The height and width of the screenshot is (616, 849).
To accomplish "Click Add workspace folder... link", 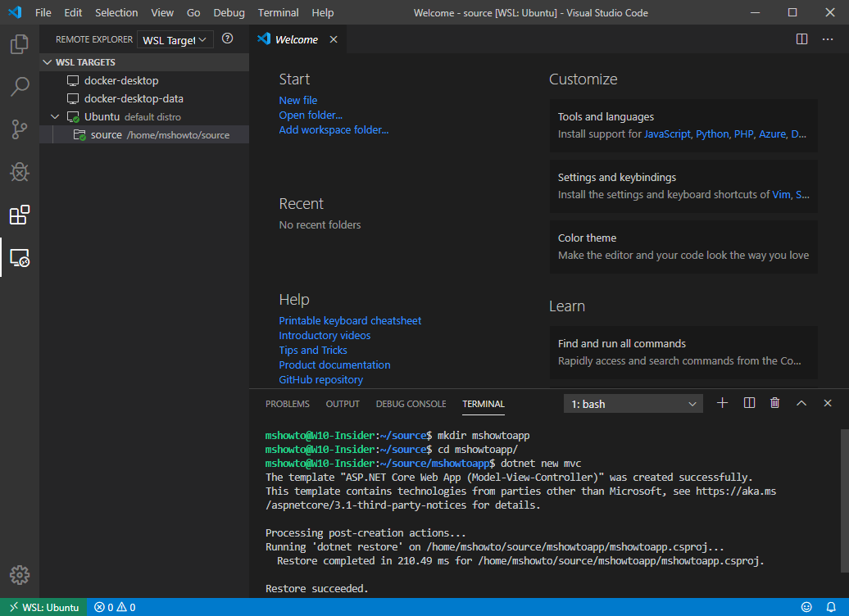I will (334, 130).
